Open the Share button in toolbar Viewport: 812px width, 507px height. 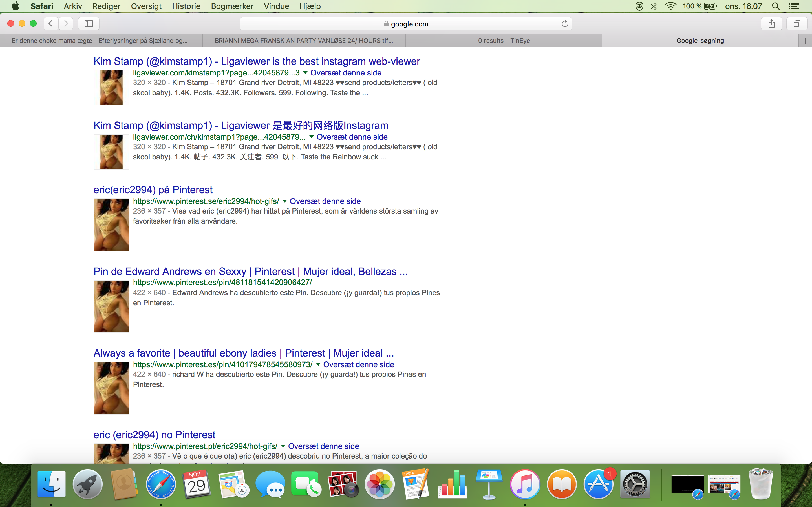[771, 23]
